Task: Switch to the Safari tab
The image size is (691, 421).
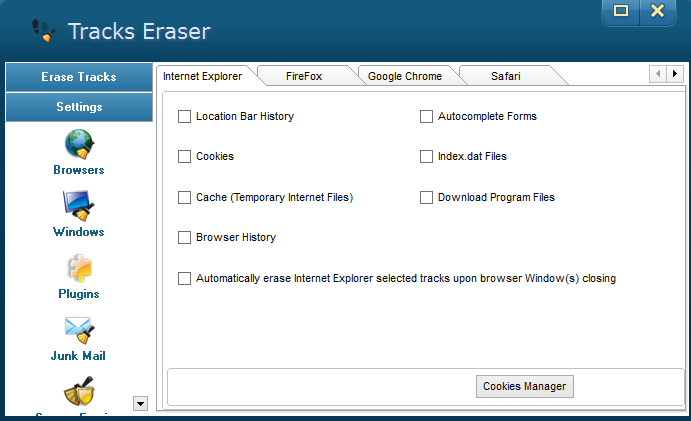Action: click(x=506, y=76)
